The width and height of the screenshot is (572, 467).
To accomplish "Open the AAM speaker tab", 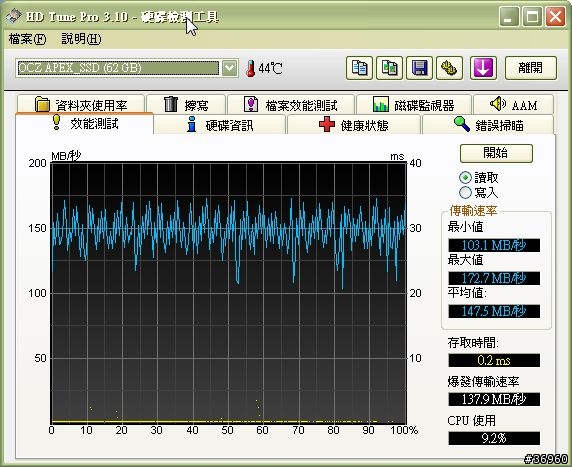I will [x=514, y=105].
